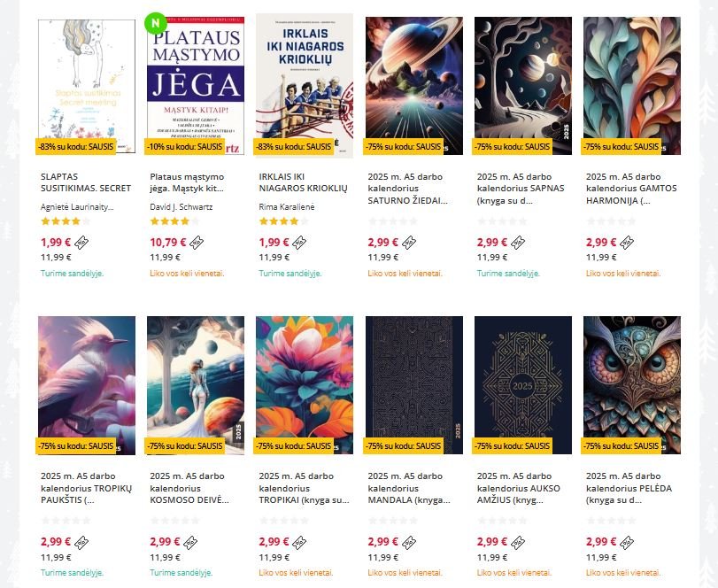Click coupon icon next to 10,79 € price

[197, 243]
